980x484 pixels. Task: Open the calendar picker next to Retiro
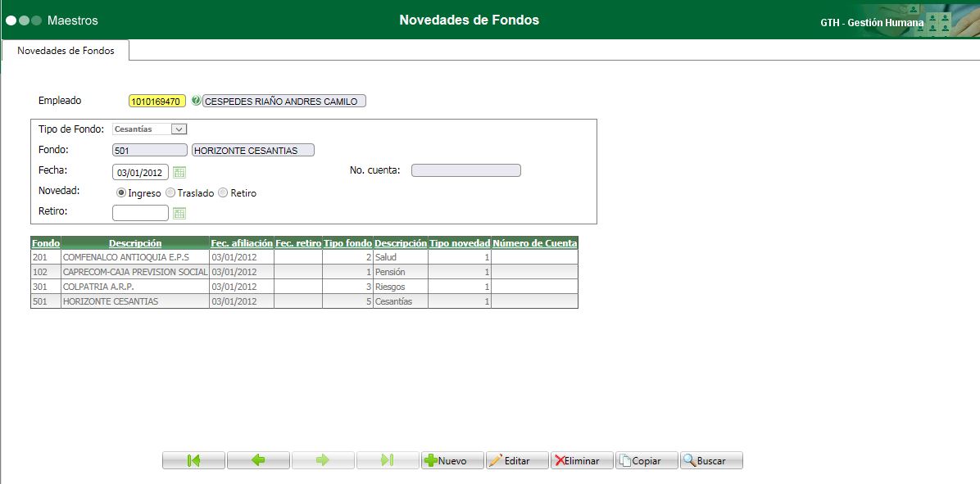(179, 213)
